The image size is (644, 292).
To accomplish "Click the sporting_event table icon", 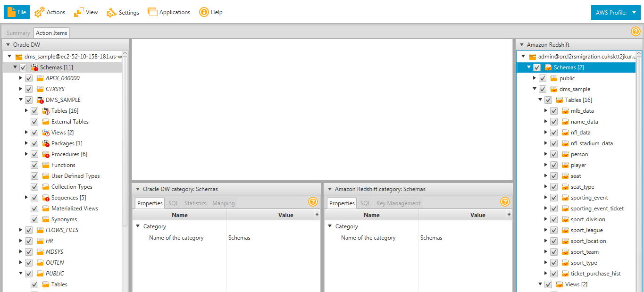I will [x=565, y=198].
